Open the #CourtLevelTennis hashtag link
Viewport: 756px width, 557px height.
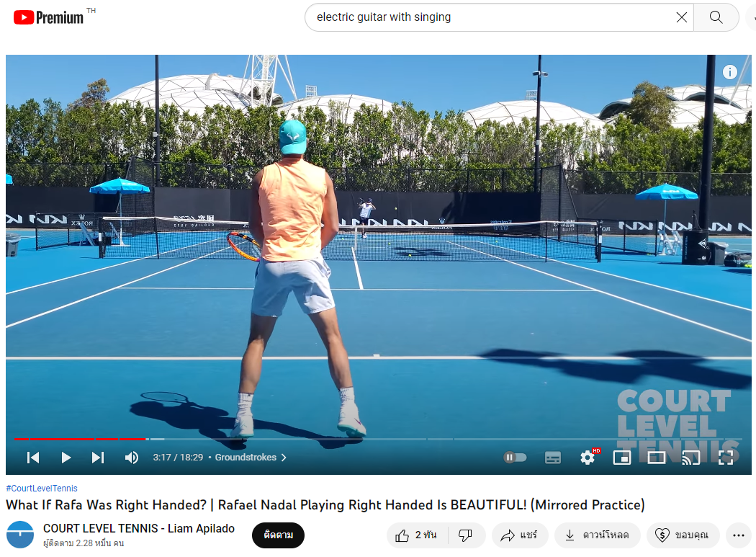(42, 488)
